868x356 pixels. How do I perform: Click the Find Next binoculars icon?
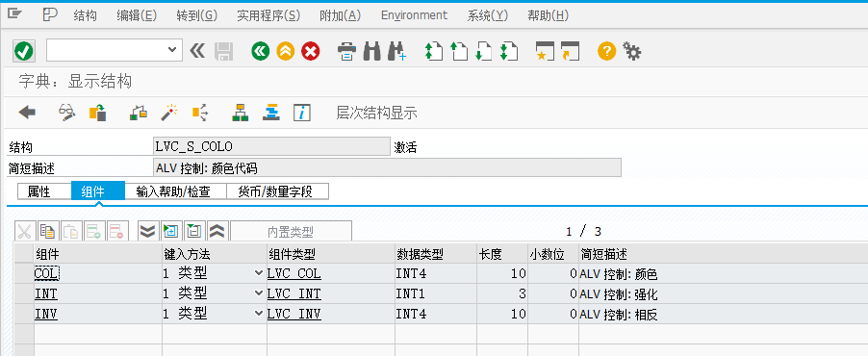[396, 52]
